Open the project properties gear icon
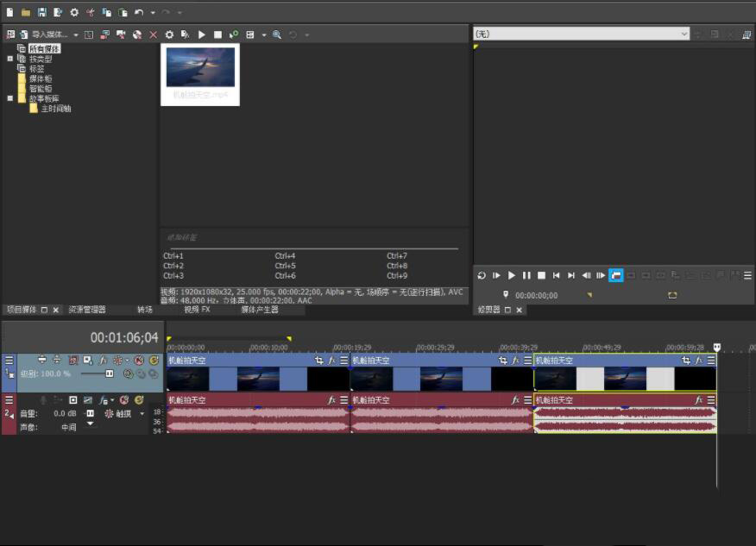This screenshot has height=546, width=756. [x=73, y=12]
